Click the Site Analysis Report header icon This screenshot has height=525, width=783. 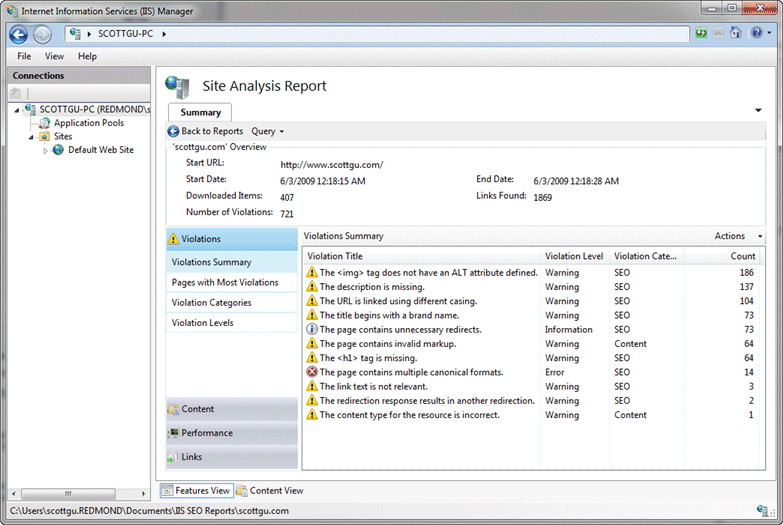[178, 87]
